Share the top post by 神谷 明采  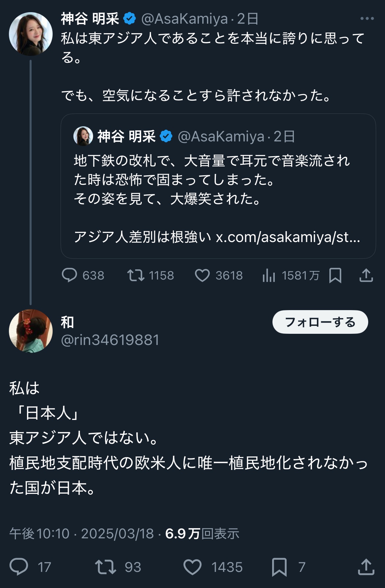pos(366,275)
